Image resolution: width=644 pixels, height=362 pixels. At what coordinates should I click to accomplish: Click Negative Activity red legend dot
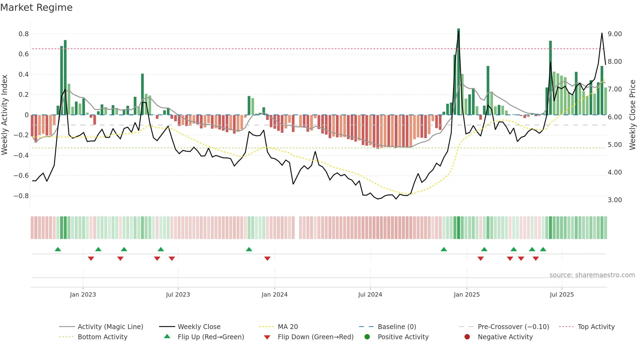pyautogui.click(x=467, y=337)
